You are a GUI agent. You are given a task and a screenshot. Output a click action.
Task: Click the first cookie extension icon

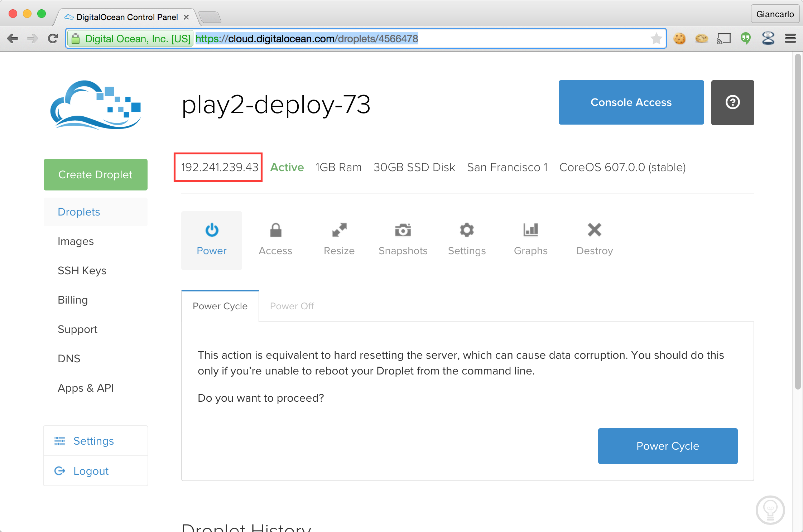[679, 38]
